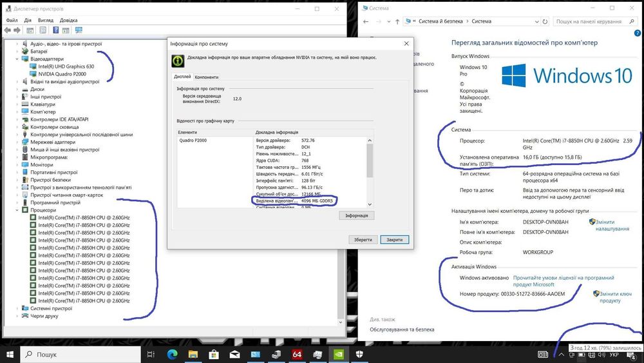Open Windows Security shield on taskbar
Screen dimensions: 644x363
pyautogui.click(x=359, y=354)
